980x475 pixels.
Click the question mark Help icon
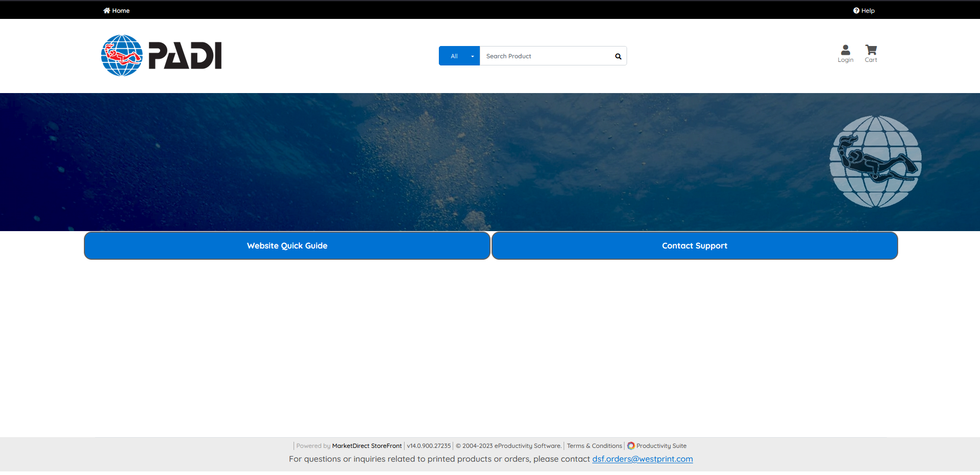[x=856, y=10]
